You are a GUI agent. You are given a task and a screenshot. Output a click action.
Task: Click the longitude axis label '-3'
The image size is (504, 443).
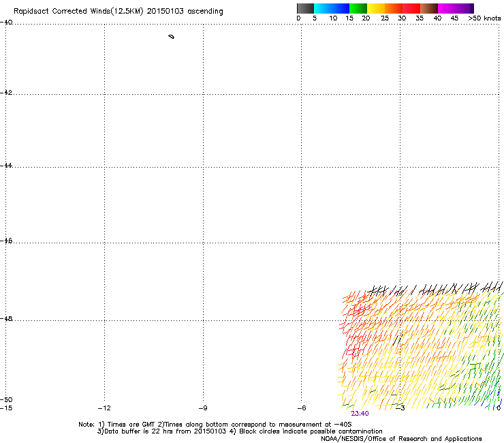point(400,408)
